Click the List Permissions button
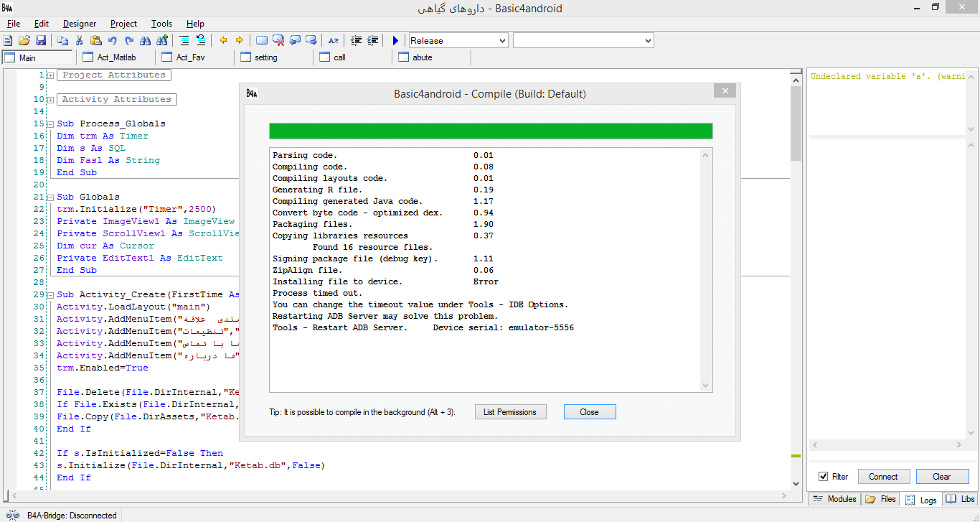This screenshot has width=980, height=522. pyautogui.click(x=510, y=412)
